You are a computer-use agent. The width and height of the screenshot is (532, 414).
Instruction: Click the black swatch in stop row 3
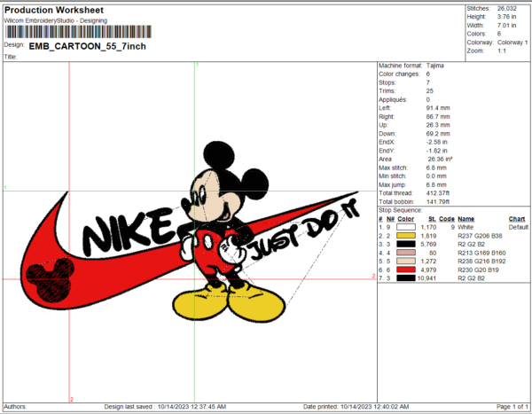coord(406,244)
